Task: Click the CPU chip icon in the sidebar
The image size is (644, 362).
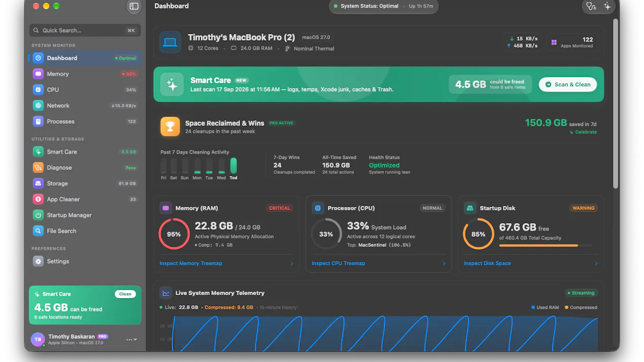Action: coord(38,90)
